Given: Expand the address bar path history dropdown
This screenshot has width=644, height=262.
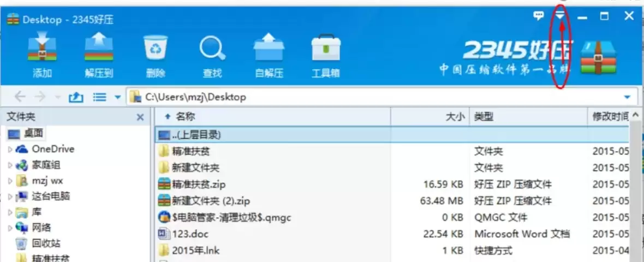Looking at the screenshot, I should pos(627,97).
